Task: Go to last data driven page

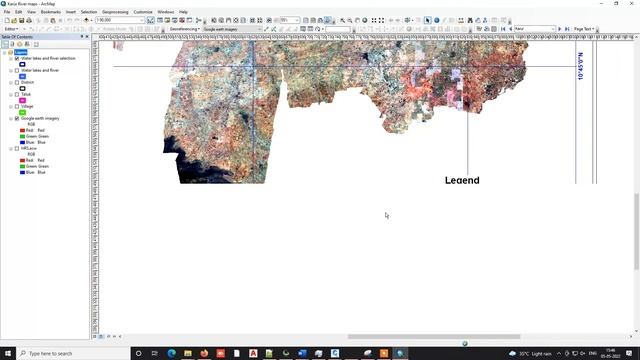Action: pos(567,29)
